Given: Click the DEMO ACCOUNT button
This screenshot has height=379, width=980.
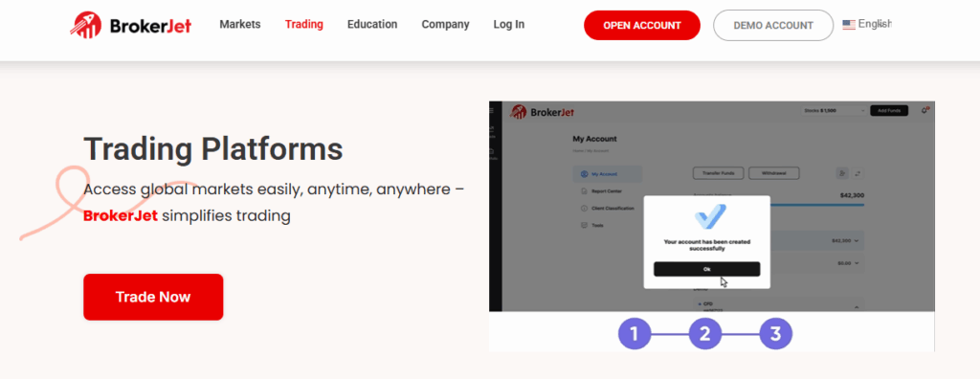Looking at the screenshot, I should 773,26.
